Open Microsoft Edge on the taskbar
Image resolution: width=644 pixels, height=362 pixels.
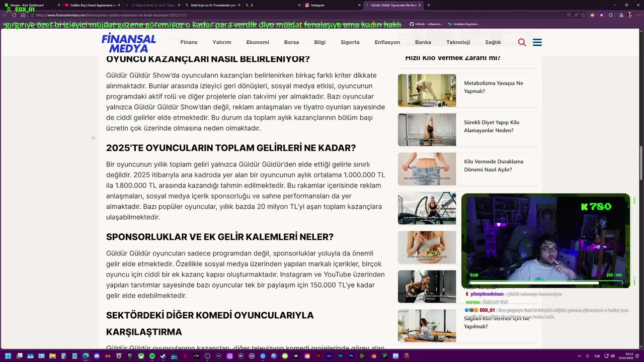[x=86, y=356]
